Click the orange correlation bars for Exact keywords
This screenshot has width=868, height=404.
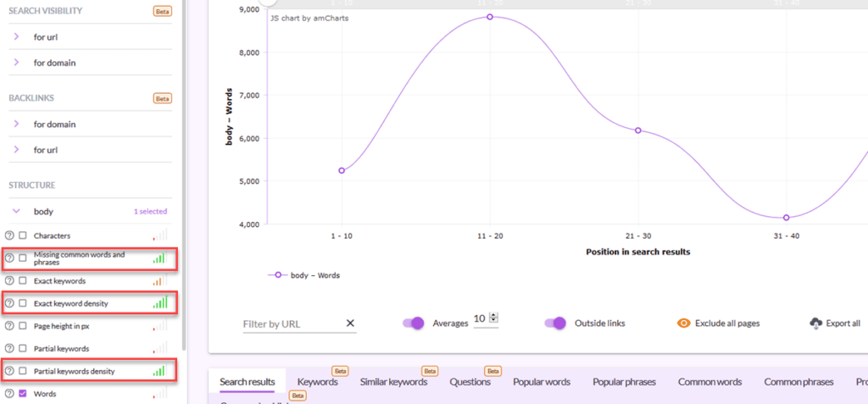[x=159, y=280]
